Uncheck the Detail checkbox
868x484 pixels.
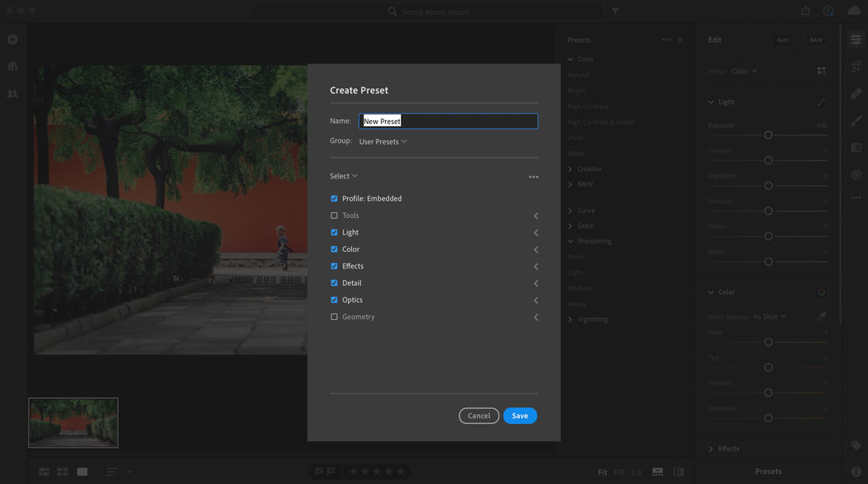coord(334,283)
